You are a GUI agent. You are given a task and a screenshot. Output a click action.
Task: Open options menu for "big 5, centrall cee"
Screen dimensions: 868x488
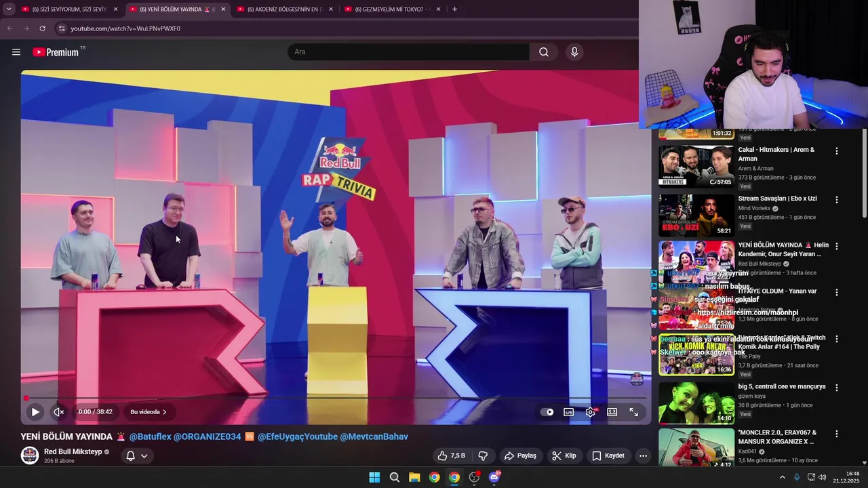(836, 388)
